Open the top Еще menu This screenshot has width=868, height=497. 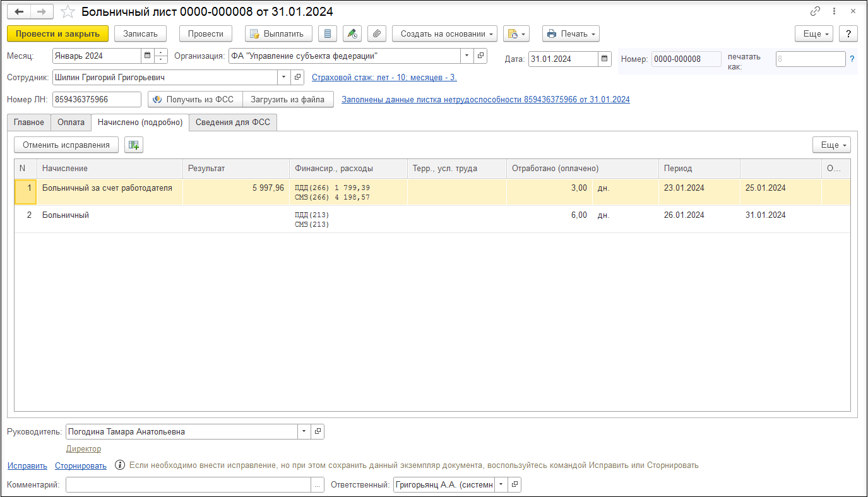click(x=814, y=33)
